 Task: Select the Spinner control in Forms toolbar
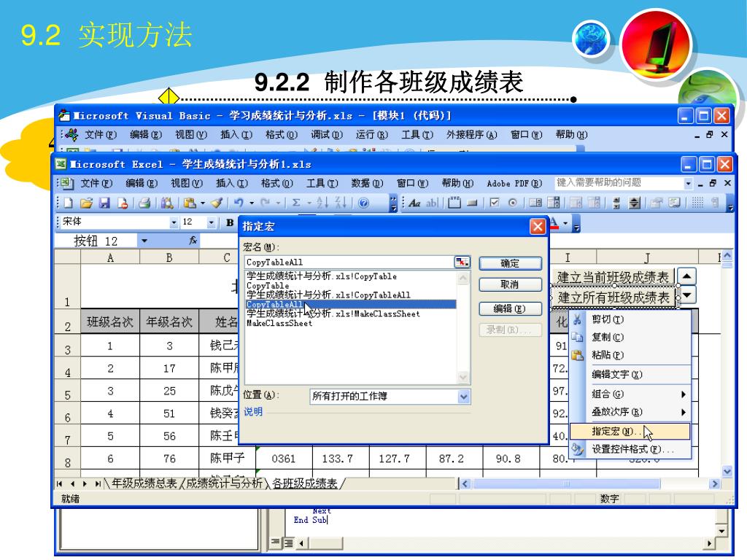pos(634,203)
